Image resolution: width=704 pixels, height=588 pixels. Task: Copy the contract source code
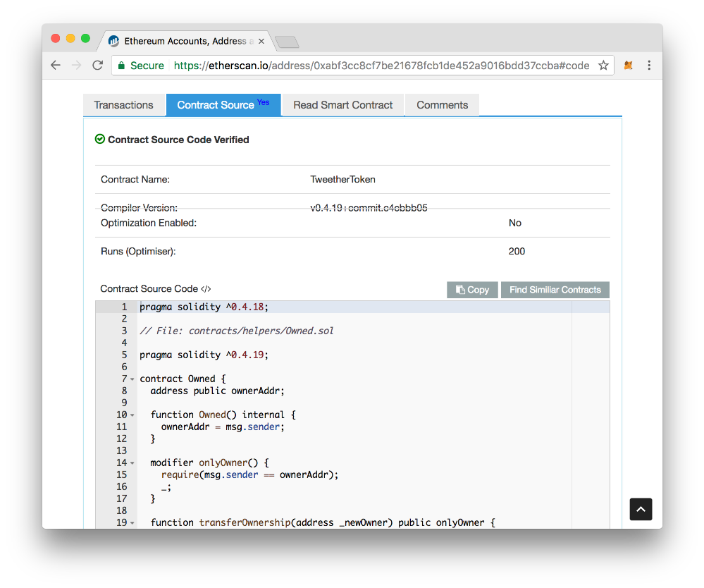tap(472, 290)
